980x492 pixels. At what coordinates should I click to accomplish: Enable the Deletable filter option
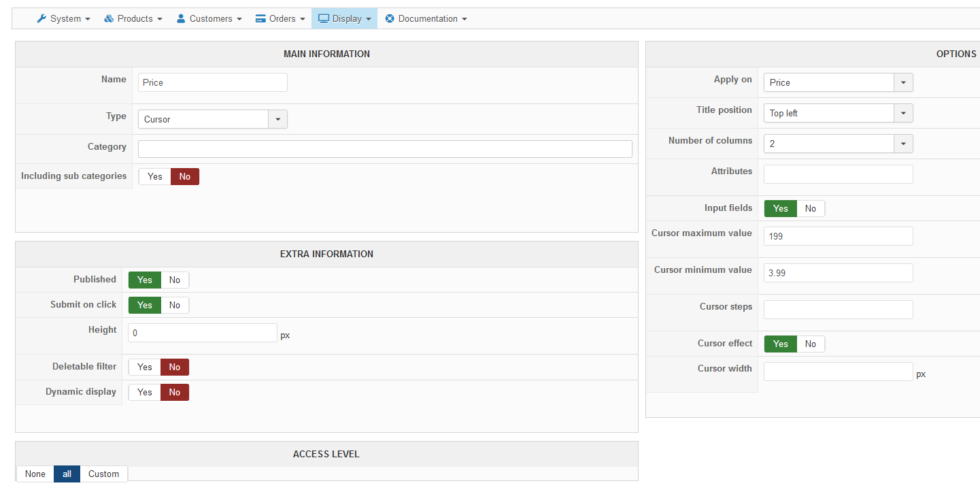(145, 367)
